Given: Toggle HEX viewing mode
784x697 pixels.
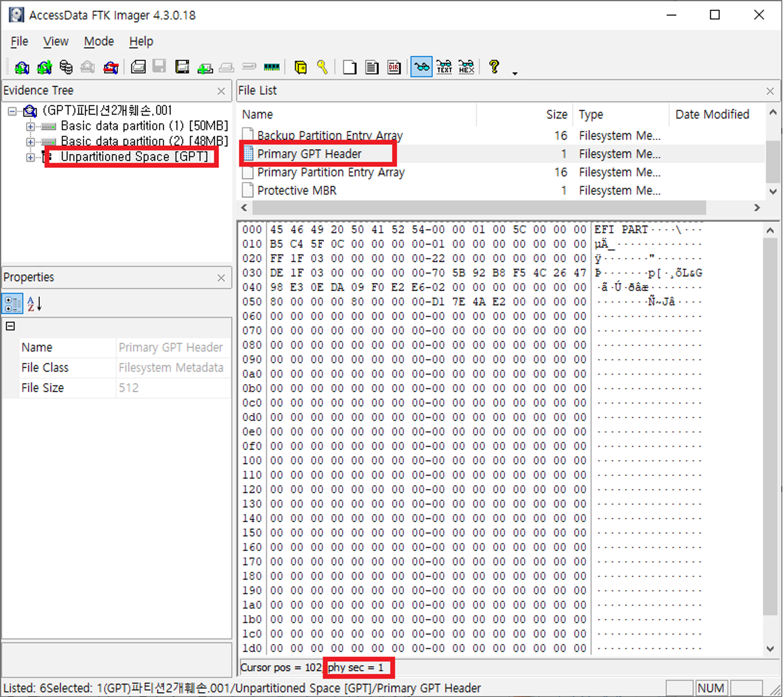Looking at the screenshot, I should tap(466, 67).
